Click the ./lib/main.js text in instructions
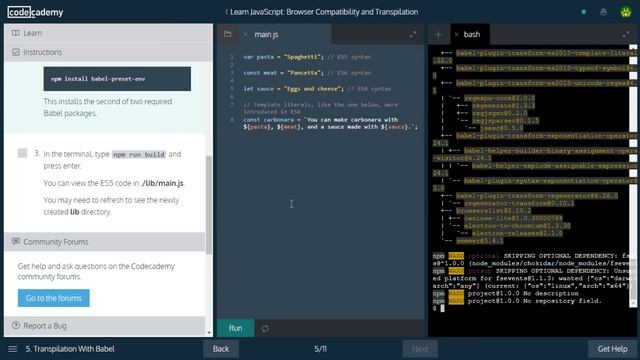 [162, 183]
